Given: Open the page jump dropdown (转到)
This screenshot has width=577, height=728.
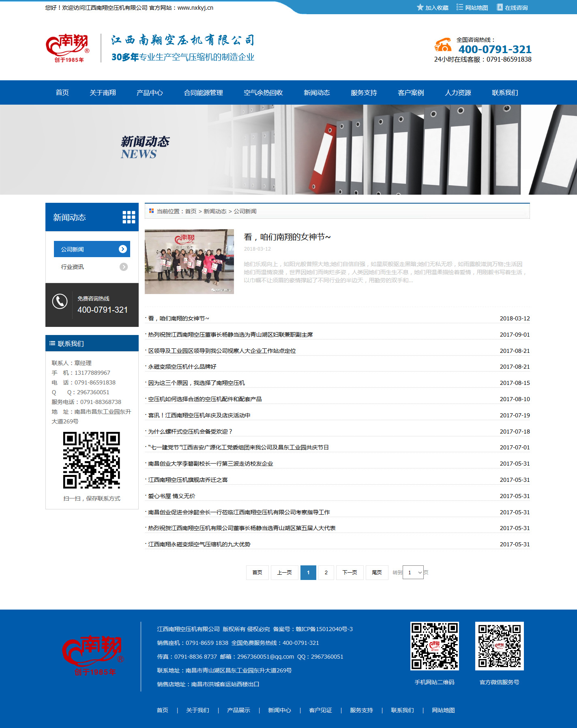Looking at the screenshot, I should (x=413, y=572).
